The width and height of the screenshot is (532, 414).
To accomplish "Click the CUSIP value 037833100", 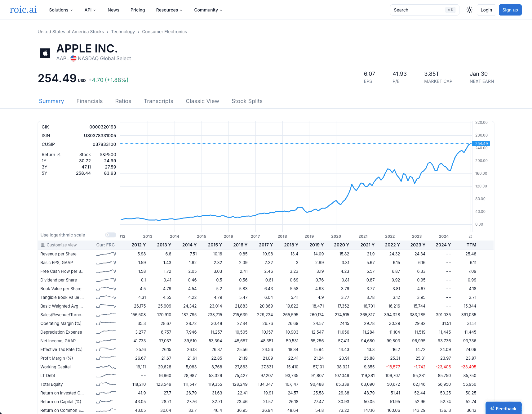I will [x=104, y=144].
